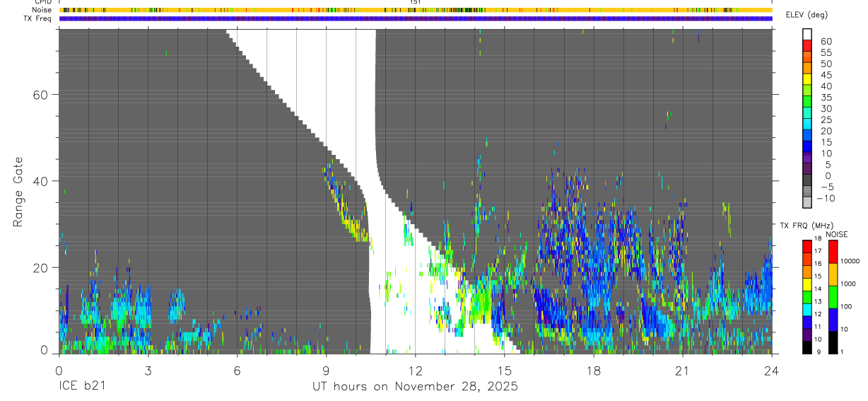Select the blue ELEV swatch between 10 and 15
The image size is (868, 401).
click(807, 147)
